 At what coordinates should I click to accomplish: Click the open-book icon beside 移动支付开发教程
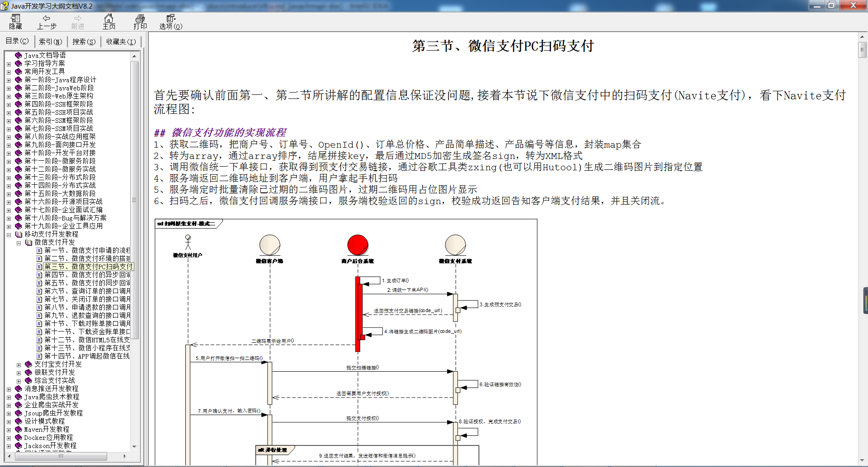[19, 234]
